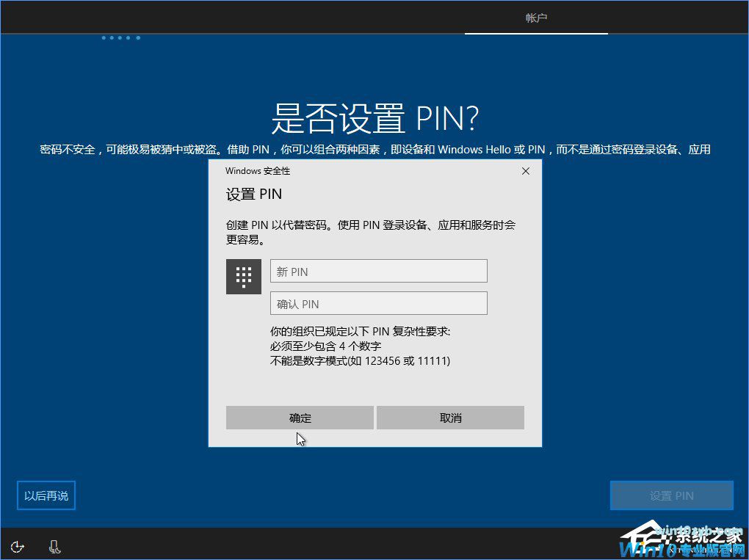Viewport: 749px width, 560px height.
Task: Switch to the 帐户 tab
Action: click(536, 18)
